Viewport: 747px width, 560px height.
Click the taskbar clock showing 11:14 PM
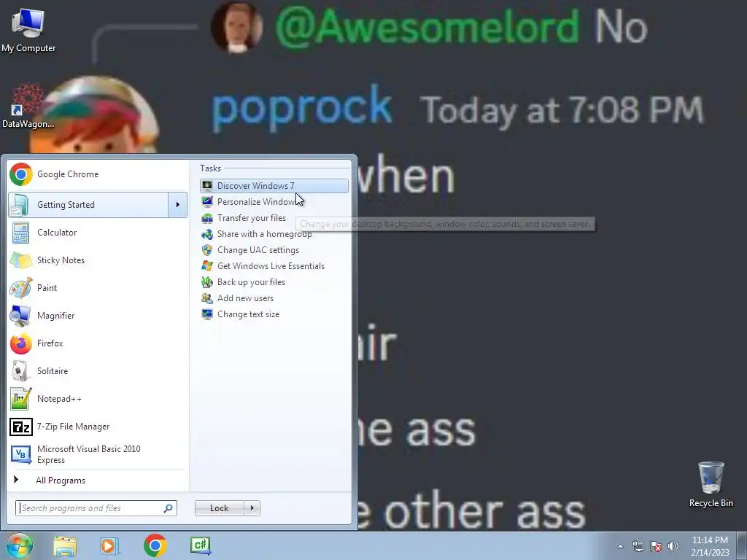(710, 546)
